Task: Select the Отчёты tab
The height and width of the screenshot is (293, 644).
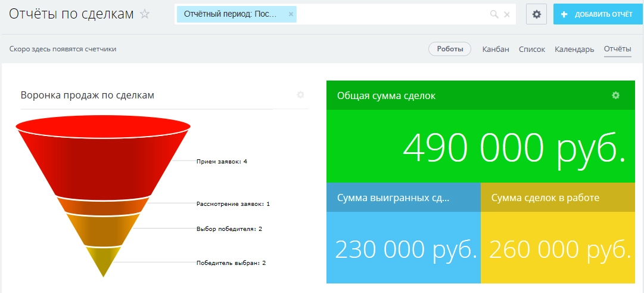Action: (617, 49)
